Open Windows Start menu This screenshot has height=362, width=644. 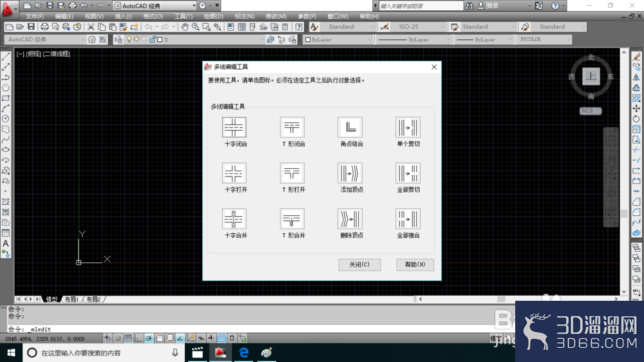11,352
